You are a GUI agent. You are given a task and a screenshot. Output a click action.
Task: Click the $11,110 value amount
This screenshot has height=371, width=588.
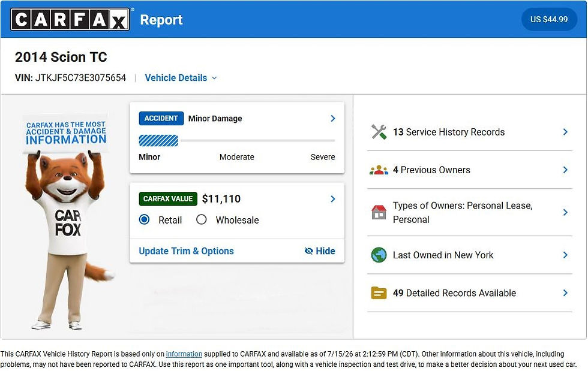tap(221, 199)
